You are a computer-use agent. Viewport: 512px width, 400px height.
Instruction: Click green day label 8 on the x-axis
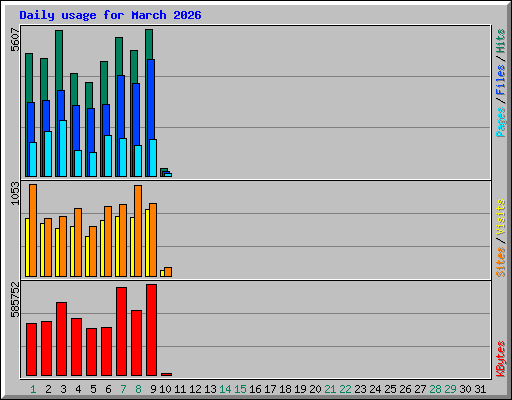tap(138, 389)
